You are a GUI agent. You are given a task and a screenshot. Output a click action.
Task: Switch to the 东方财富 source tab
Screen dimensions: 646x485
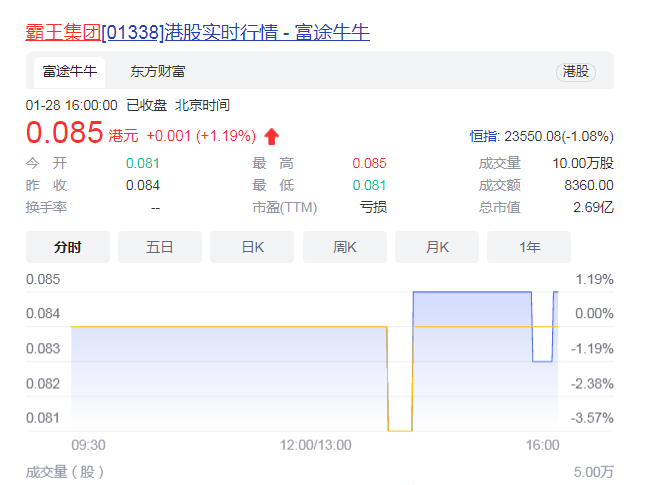pyautogui.click(x=157, y=72)
